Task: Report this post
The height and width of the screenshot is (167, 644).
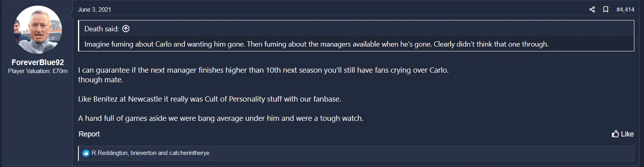Action: pyautogui.click(x=89, y=134)
